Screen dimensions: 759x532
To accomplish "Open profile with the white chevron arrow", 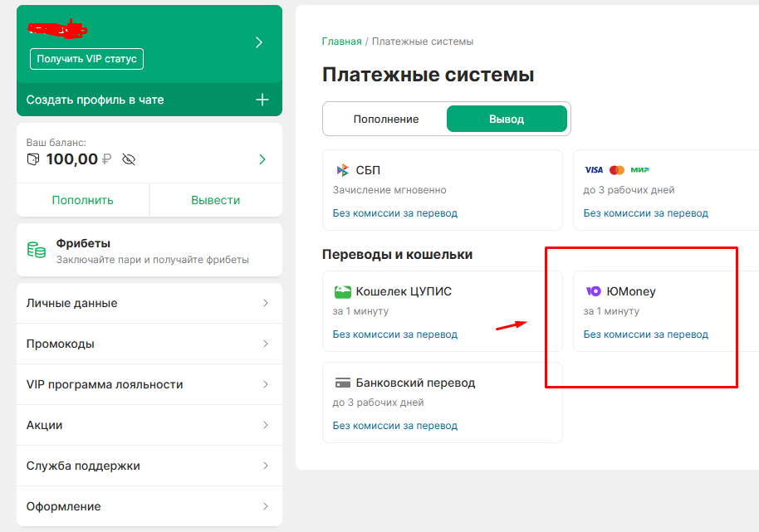I will (259, 42).
